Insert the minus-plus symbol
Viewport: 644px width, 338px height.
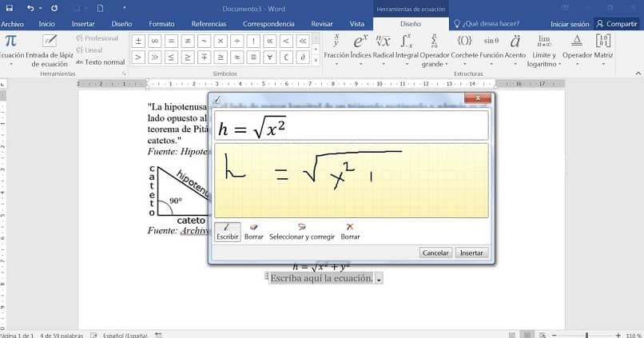tap(204, 57)
